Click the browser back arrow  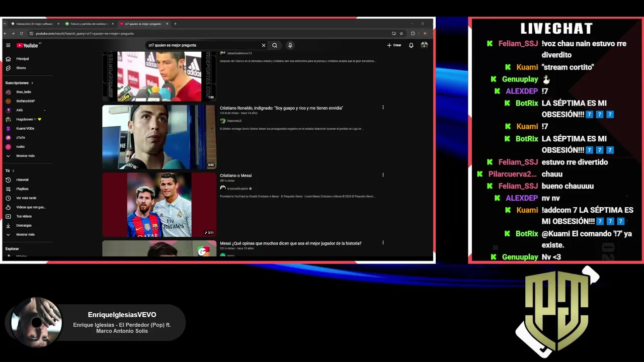click(x=6, y=34)
